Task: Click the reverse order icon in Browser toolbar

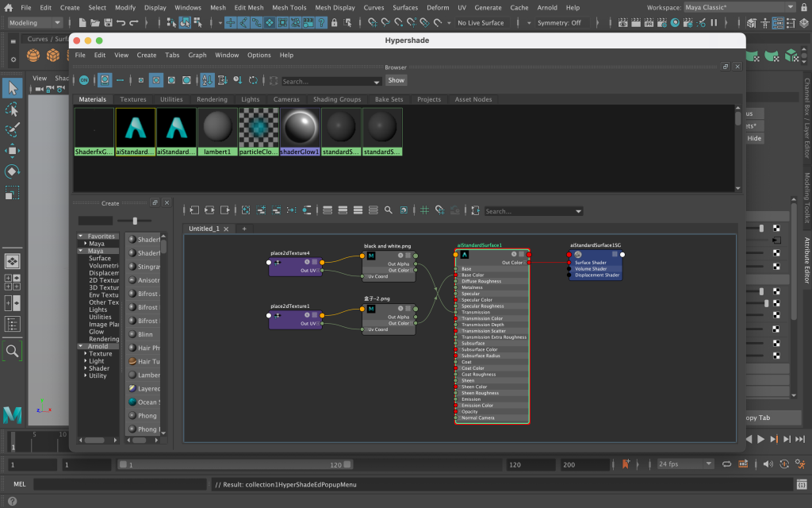Action: (253, 80)
